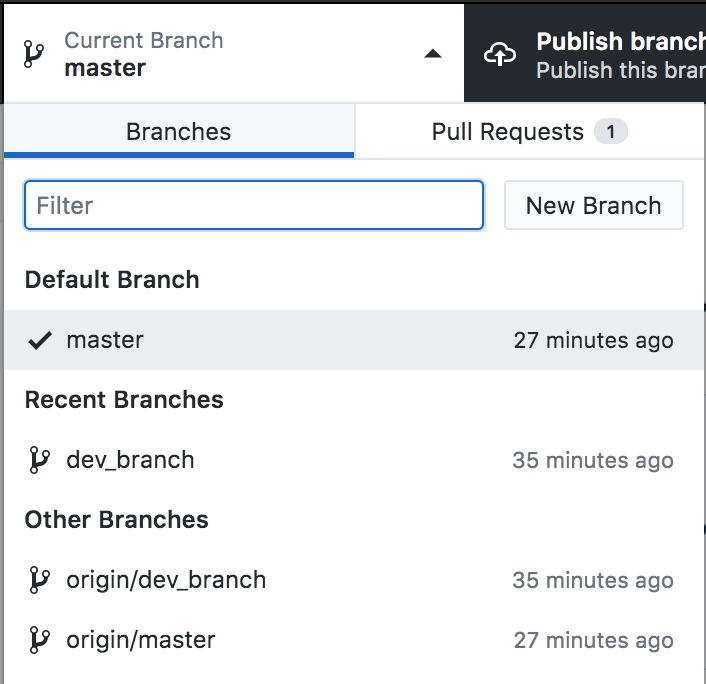The height and width of the screenshot is (684, 706).
Task: Select the master default branch name
Action: [x=105, y=340]
